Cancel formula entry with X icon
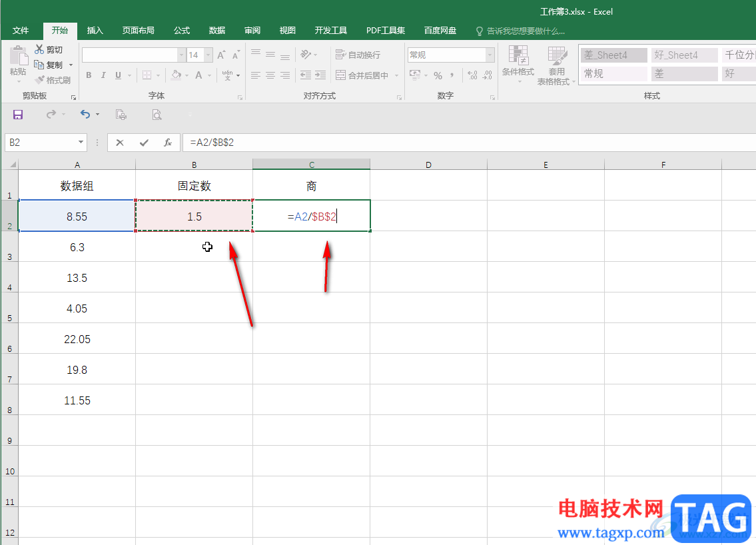756x545 pixels. point(120,143)
